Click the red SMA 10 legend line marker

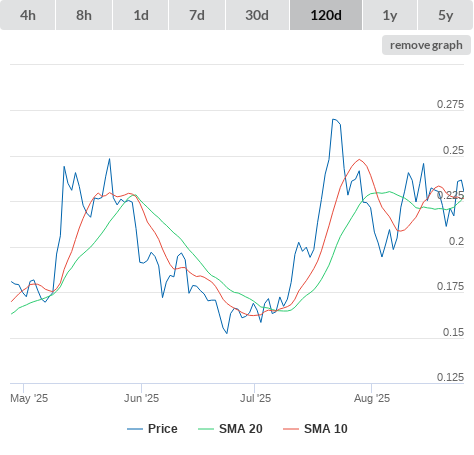[291, 429]
